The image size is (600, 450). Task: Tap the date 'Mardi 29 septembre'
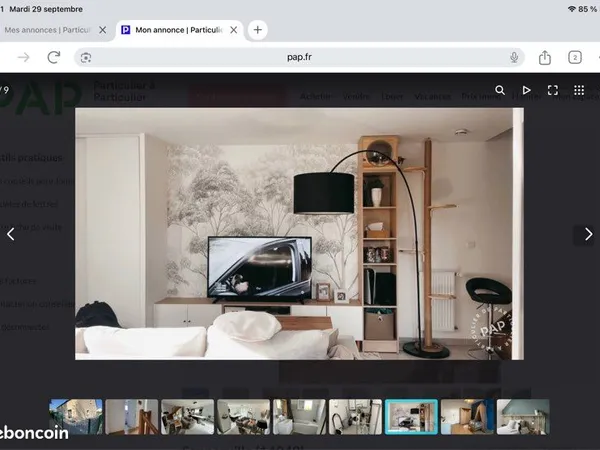[46, 9]
